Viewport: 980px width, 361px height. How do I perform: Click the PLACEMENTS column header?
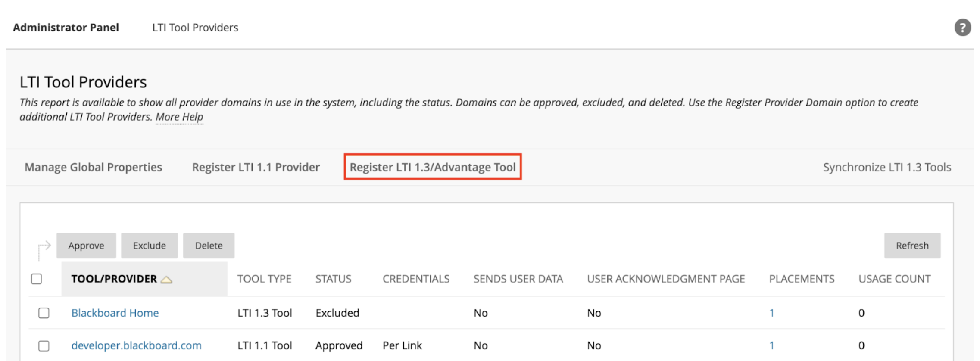[x=802, y=279]
